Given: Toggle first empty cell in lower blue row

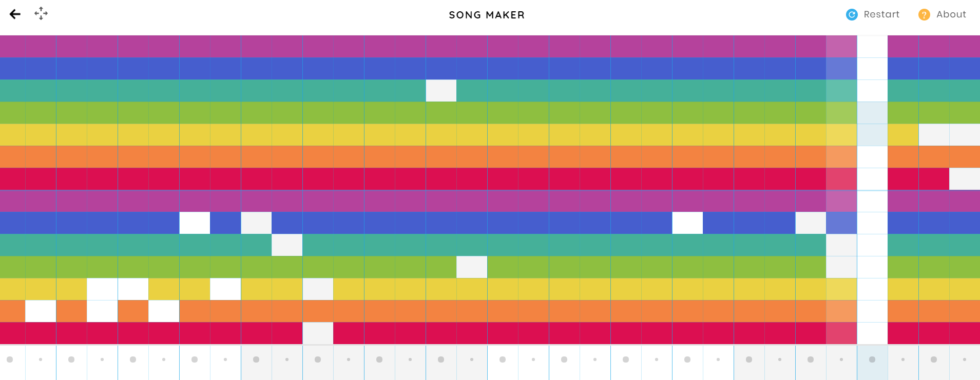Looking at the screenshot, I should click(195, 223).
